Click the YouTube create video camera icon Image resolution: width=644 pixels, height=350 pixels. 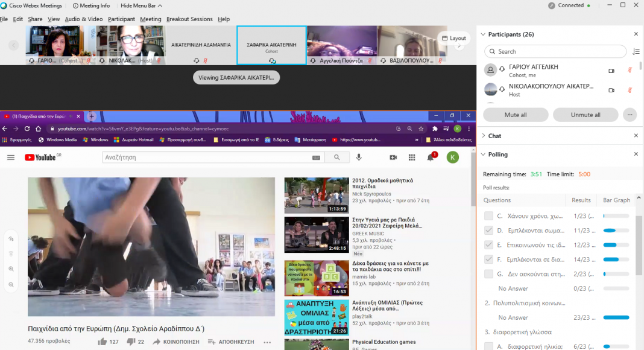click(393, 157)
